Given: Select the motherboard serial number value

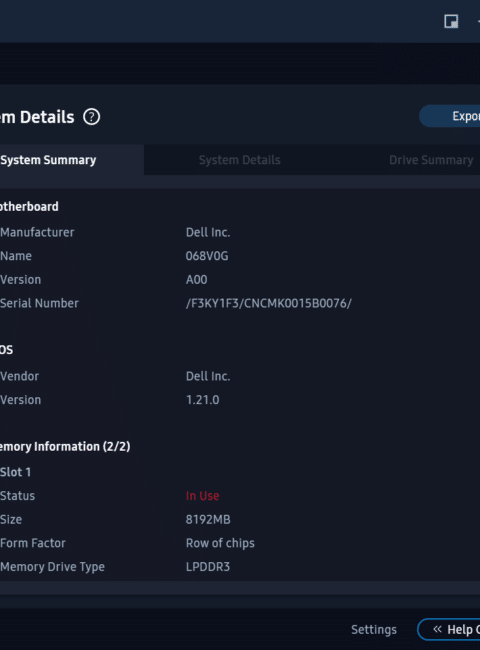Looking at the screenshot, I should pyautogui.click(x=269, y=303).
